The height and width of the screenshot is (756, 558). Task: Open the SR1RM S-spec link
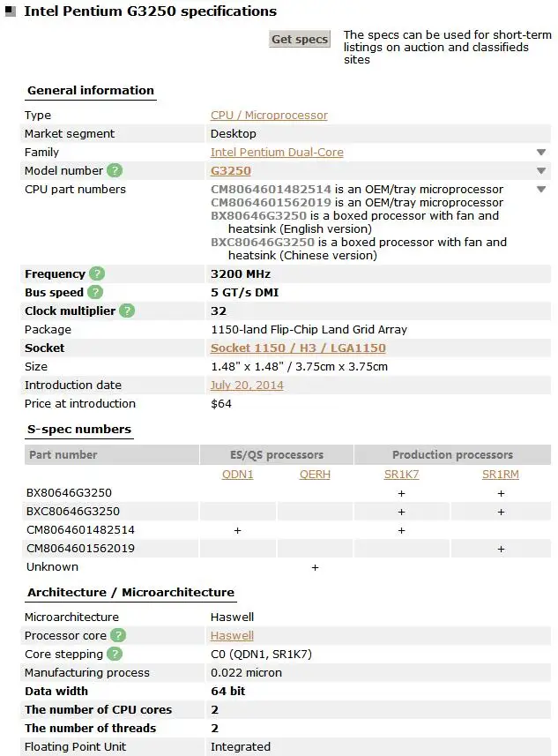tap(501, 474)
